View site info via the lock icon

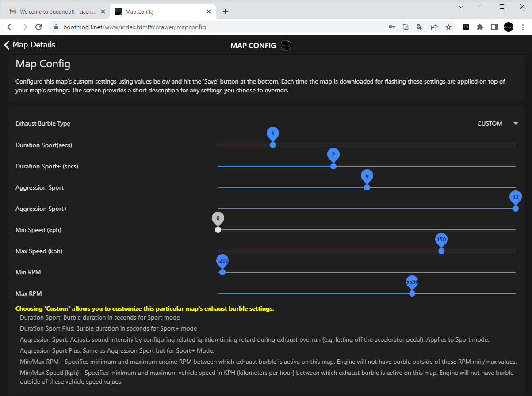pyautogui.click(x=56, y=27)
